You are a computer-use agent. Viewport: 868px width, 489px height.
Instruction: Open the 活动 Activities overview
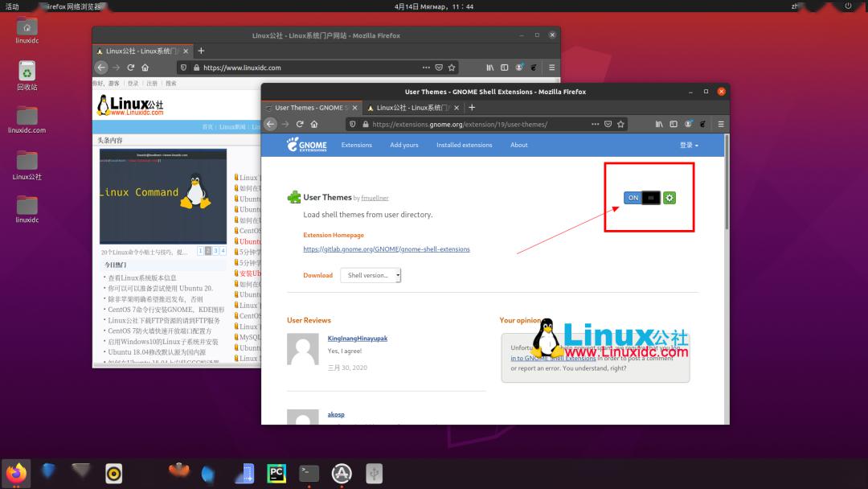[x=12, y=6]
